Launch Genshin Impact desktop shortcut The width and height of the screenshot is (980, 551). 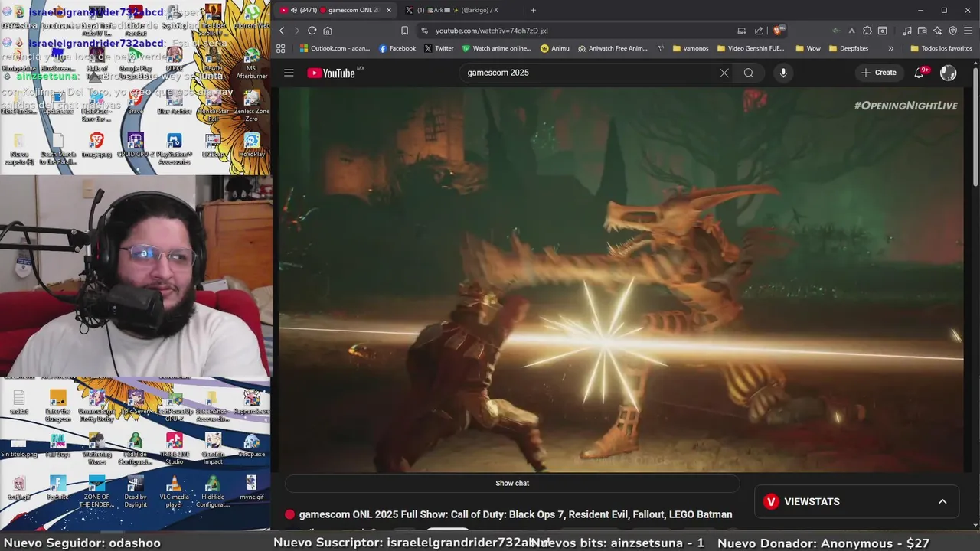coord(213,447)
